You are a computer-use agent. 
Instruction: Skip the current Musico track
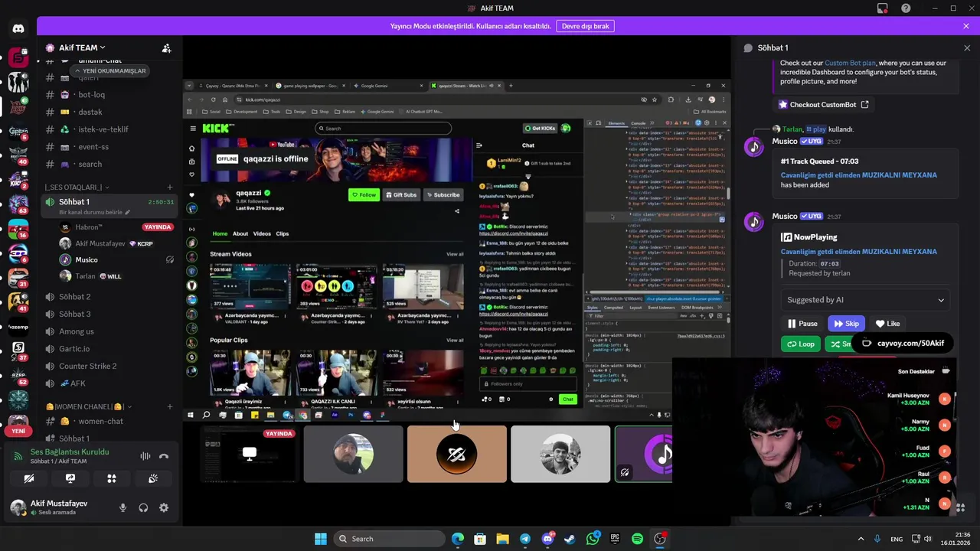[x=846, y=324]
